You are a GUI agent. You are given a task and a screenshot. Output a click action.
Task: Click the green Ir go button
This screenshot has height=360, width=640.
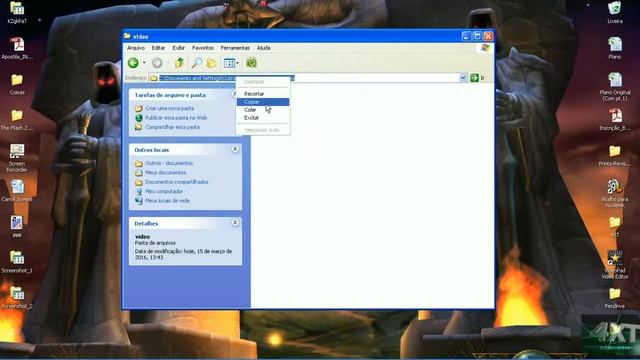[478, 78]
